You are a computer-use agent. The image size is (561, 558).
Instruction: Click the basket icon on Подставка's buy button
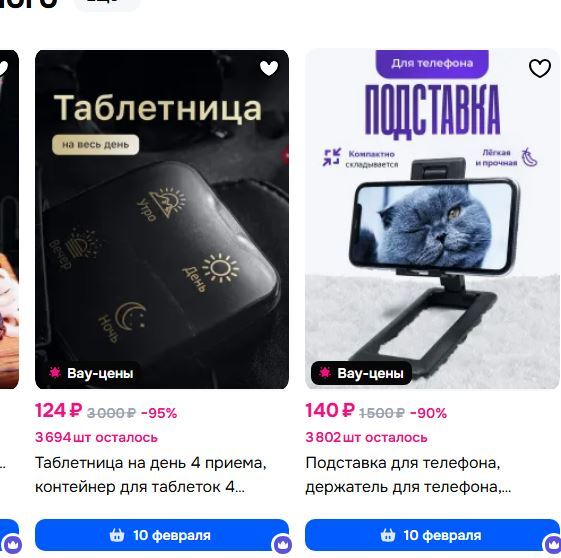[x=387, y=535]
